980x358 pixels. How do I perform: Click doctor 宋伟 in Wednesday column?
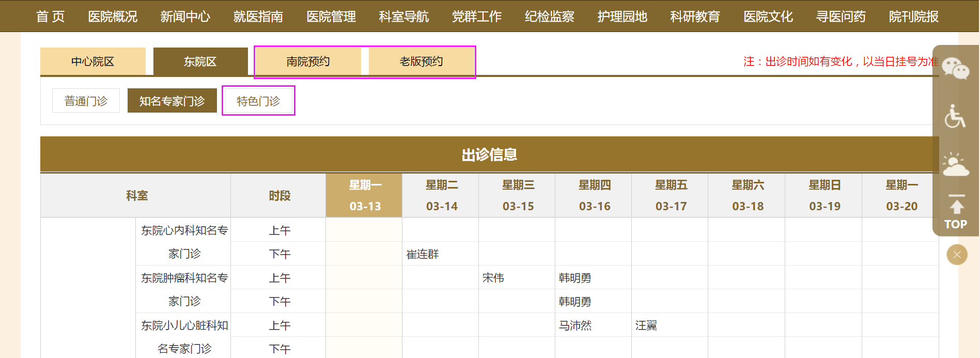click(x=493, y=278)
